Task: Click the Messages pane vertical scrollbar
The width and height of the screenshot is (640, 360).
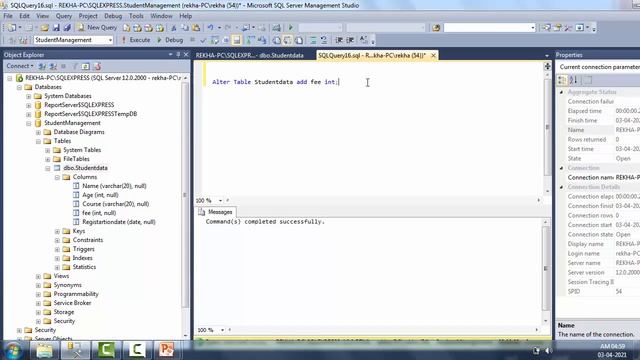Action: click(546, 271)
